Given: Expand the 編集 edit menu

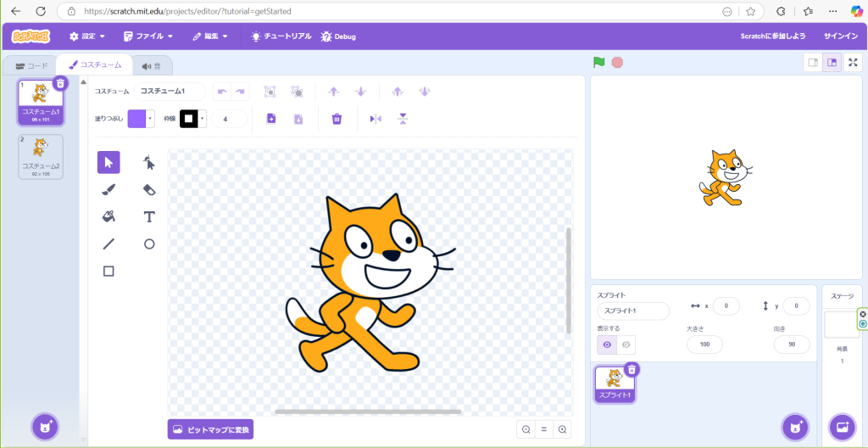Looking at the screenshot, I should click(210, 36).
